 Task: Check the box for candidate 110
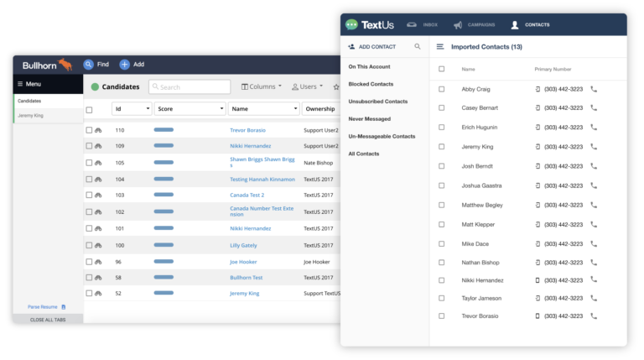89,130
